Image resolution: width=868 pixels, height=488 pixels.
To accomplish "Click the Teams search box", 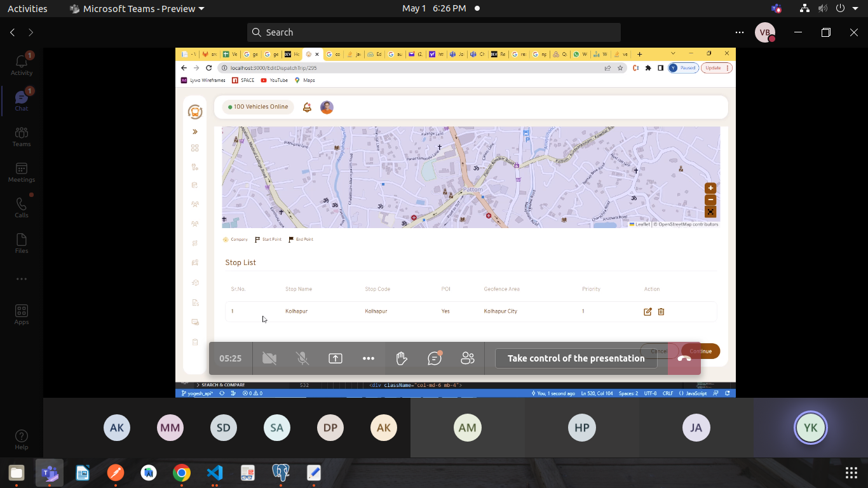I will point(433,32).
